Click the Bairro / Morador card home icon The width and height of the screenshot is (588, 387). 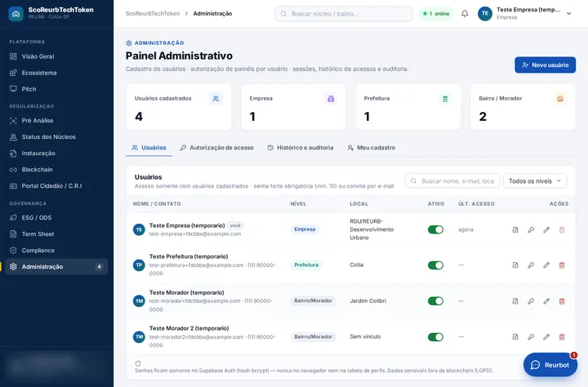pos(560,99)
